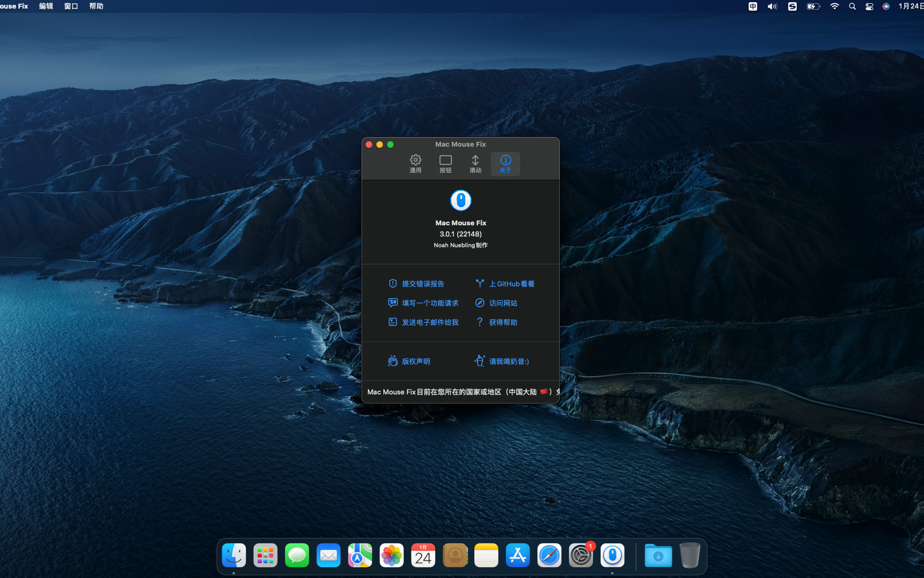Image resolution: width=924 pixels, height=578 pixels.
Task: Click the version text 3.0.1 (22148)
Action: [461, 234]
